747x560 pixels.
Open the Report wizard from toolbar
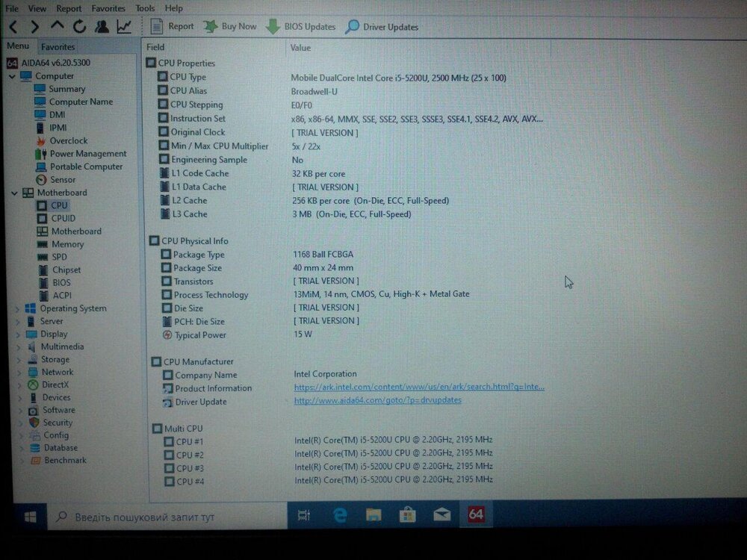172,26
